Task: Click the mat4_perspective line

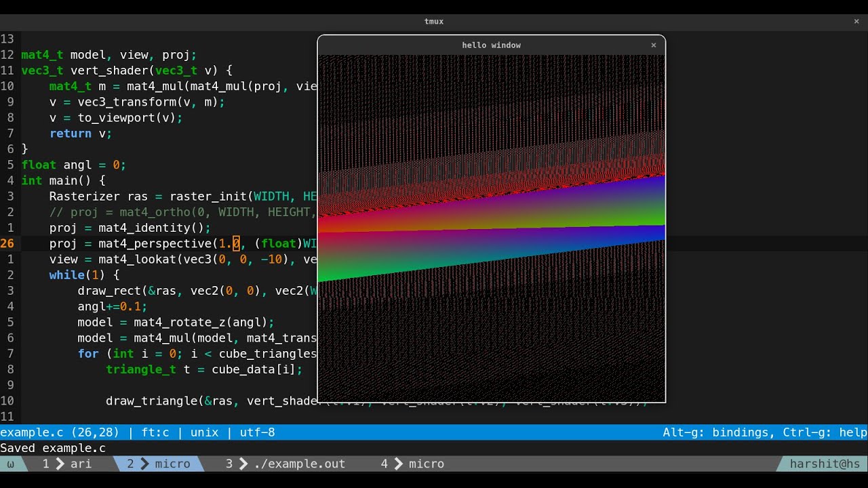Action: click(183, 243)
